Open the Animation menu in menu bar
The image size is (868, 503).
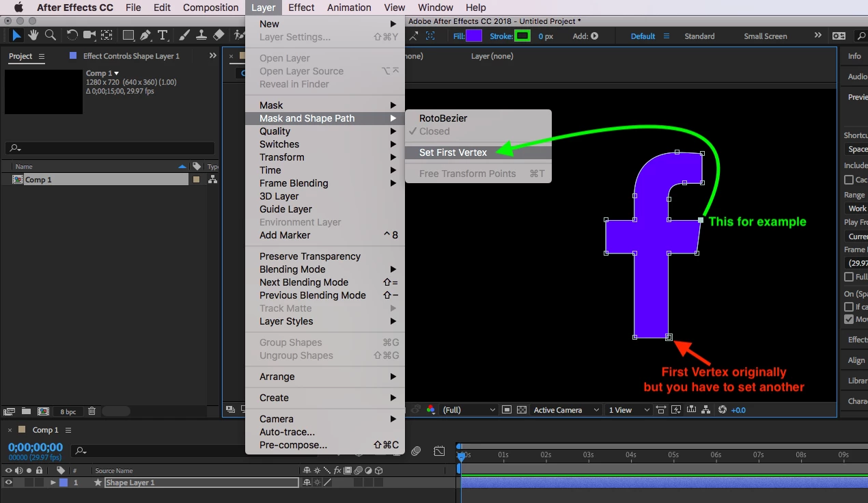click(348, 8)
